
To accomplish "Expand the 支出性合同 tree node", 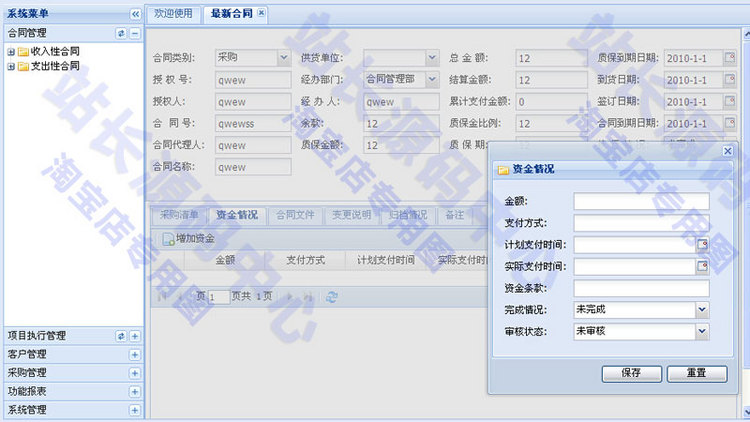I will (11, 67).
